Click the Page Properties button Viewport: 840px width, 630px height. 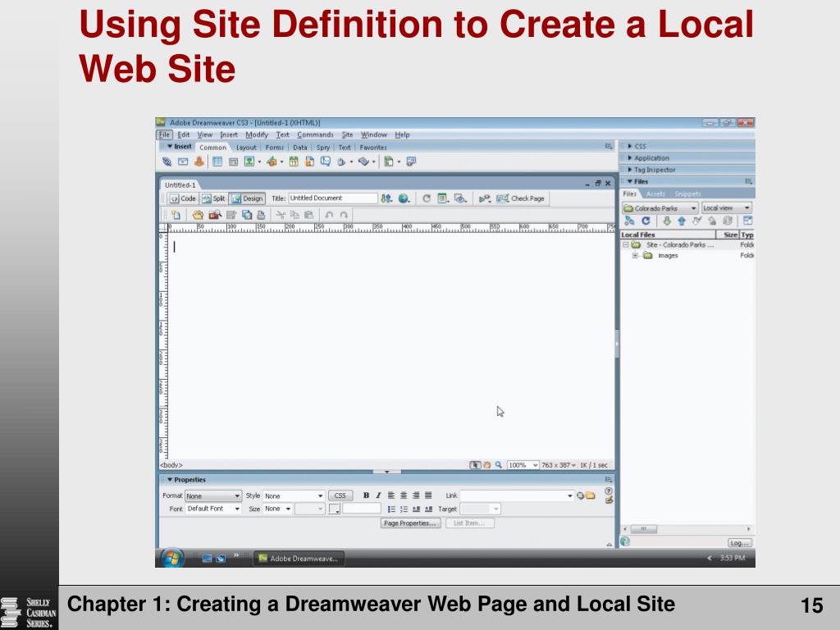click(x=411, y=523)
